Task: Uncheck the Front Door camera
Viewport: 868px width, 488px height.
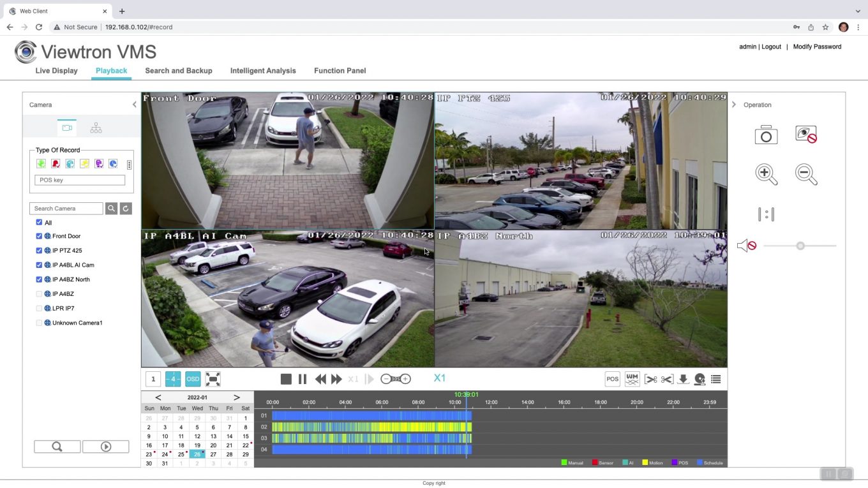Action: click(x=39, y=236)
